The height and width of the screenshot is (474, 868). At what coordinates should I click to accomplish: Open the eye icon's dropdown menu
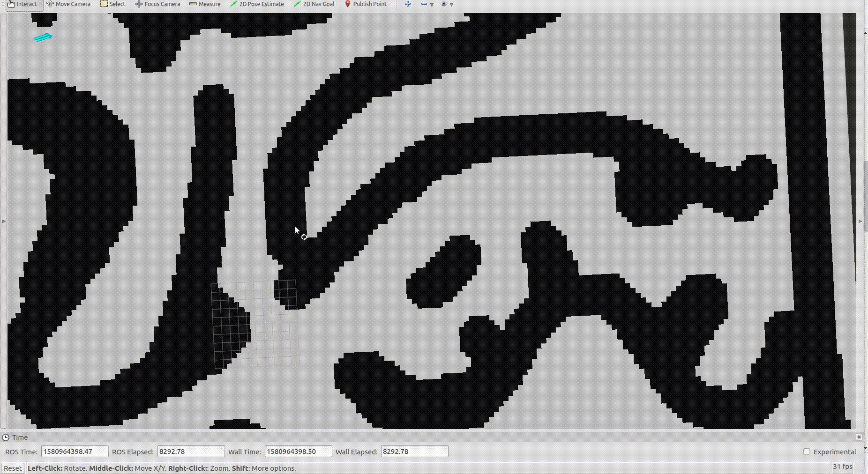451,4
